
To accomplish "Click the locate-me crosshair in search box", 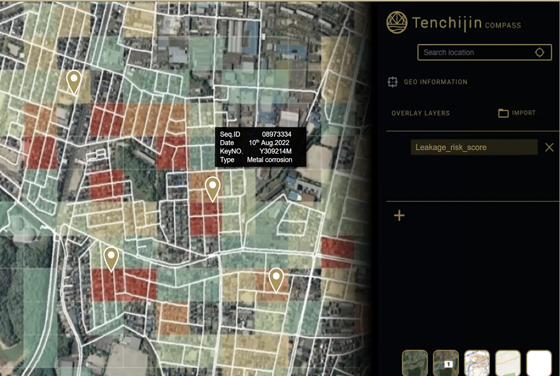I will 539,52.
